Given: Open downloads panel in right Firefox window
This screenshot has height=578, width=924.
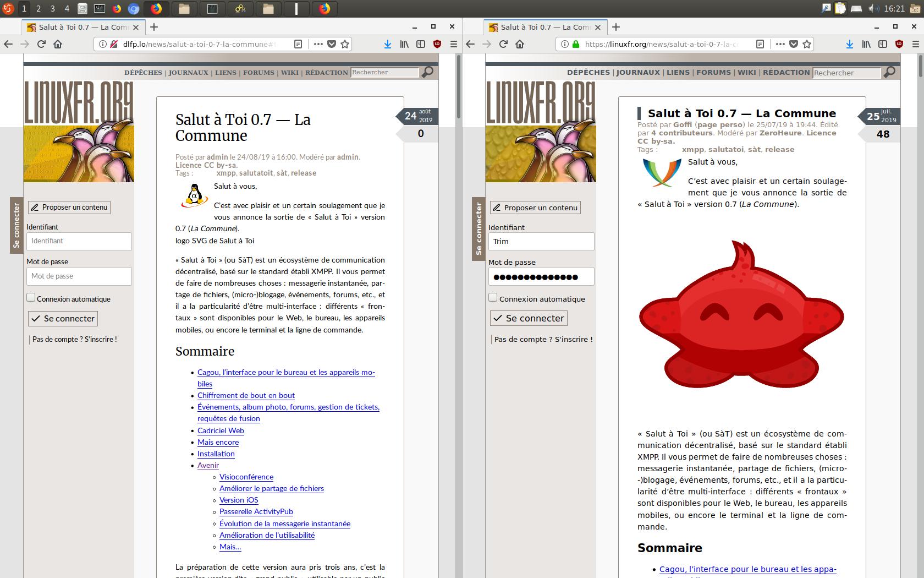Looking at the screenshot, I should 849,44.
